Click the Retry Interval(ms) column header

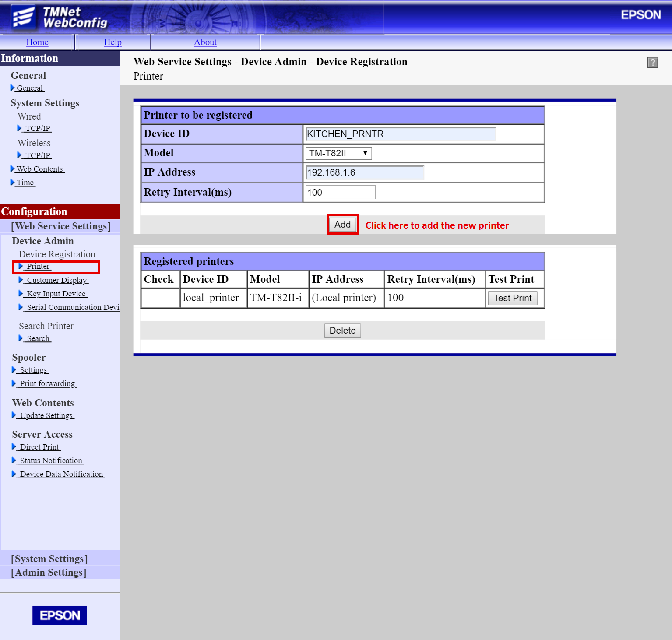click(x=435, y=279)
